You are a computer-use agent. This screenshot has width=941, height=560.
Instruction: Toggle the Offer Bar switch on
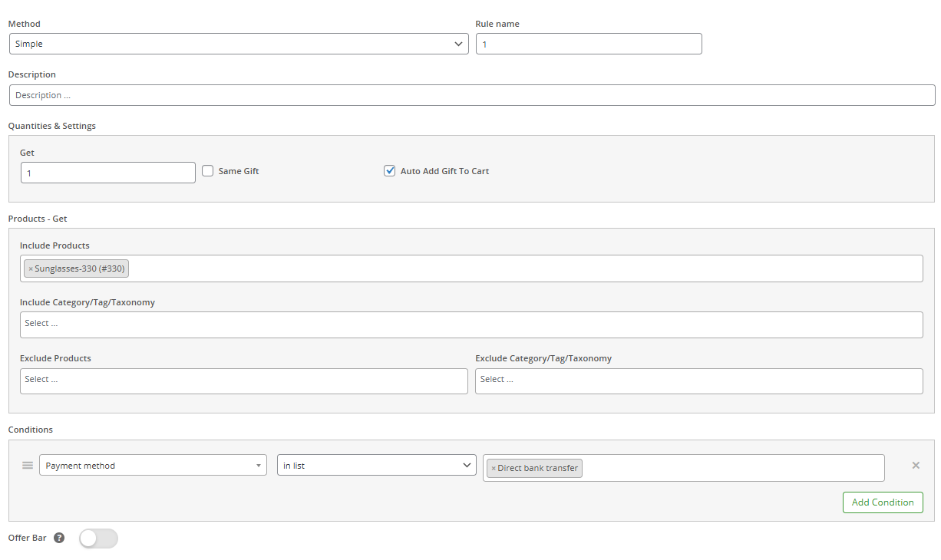click(98, 539)
